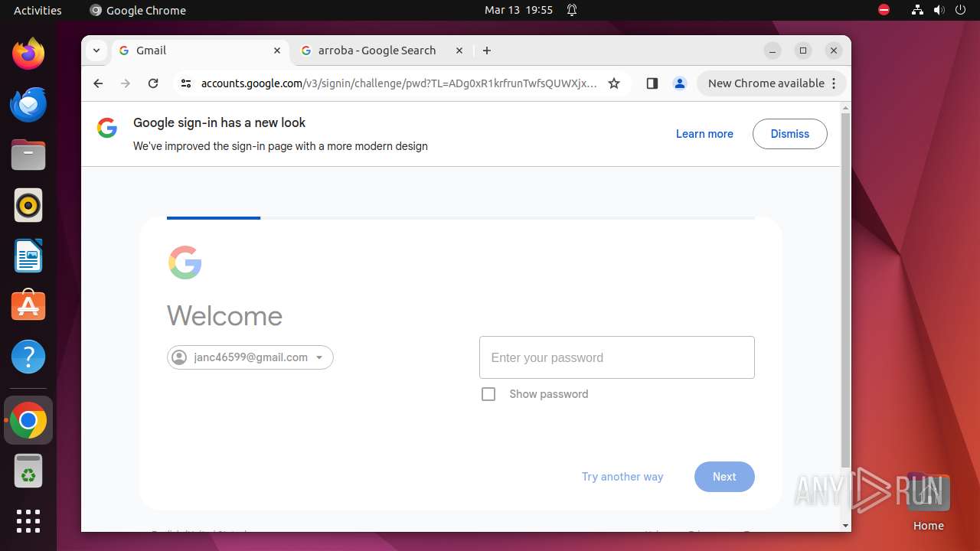
Task: Click the accounts.google.com address bar URL
Action: click(399, 83)
